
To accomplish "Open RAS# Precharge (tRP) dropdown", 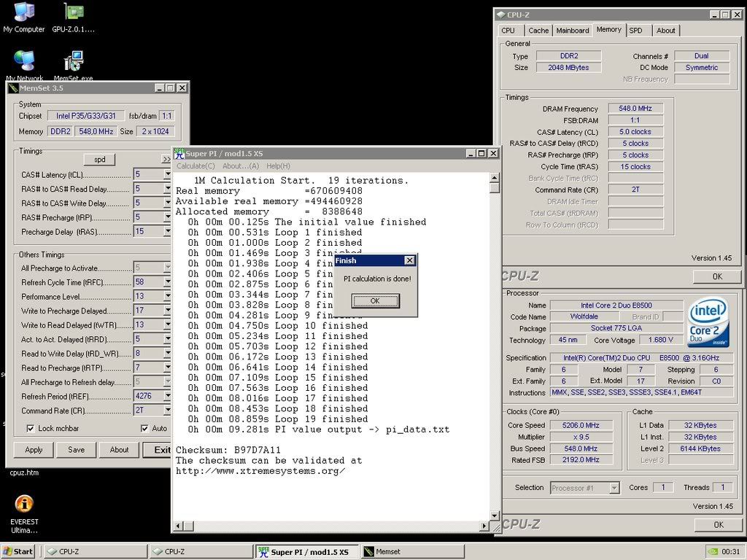I will pyautogui.click(x=167, y=217).
